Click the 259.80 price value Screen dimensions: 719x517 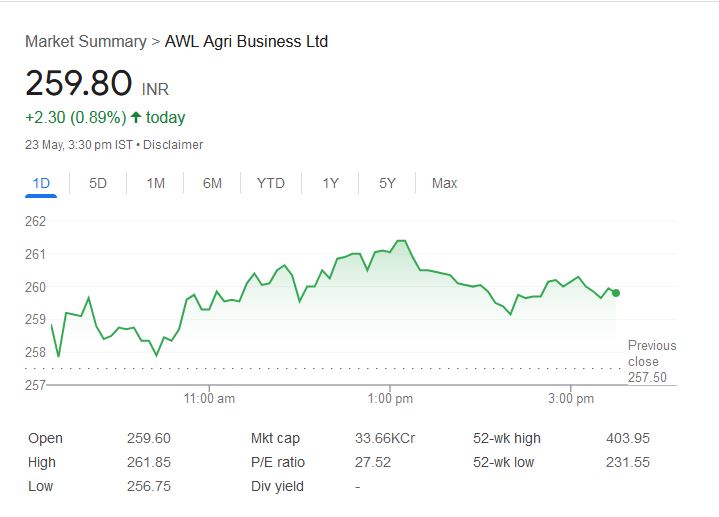(80, 83)
